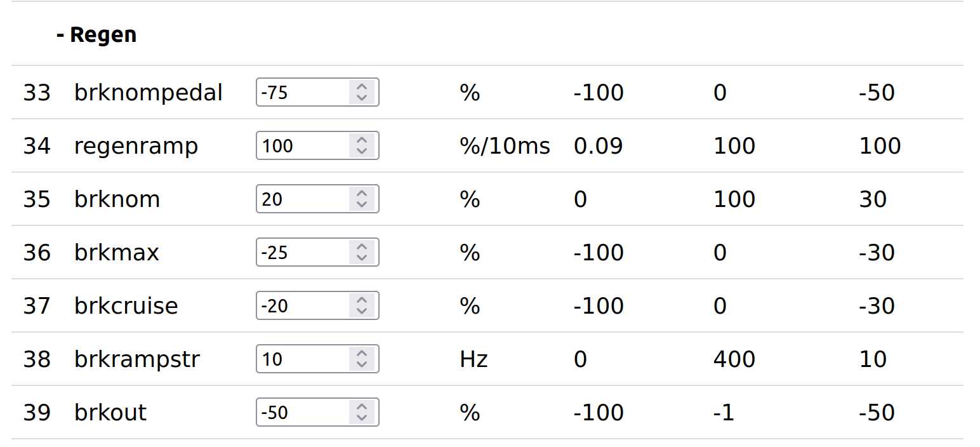Click the brkmax value input field
980x447 pixels.
coord(302,253)
